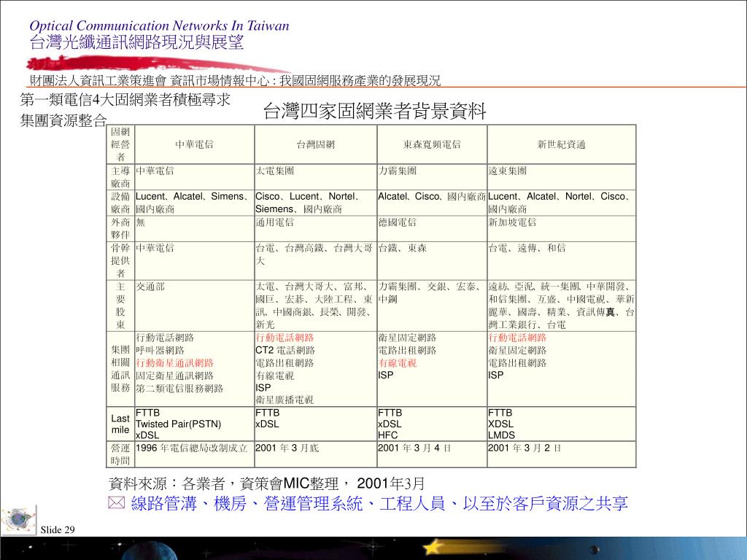Click the cell "Lucent、Alcatel、Simens、國內廠商"
The height and width of the screenshot is (560, 747).
[194, 203]
